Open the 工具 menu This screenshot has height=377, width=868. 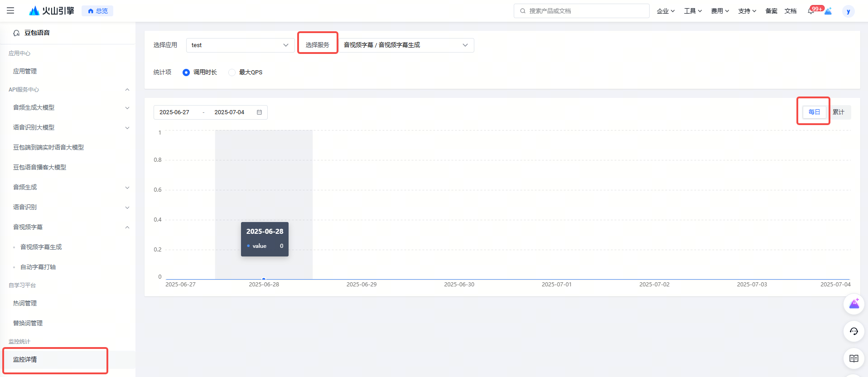[x=693, y=11]
